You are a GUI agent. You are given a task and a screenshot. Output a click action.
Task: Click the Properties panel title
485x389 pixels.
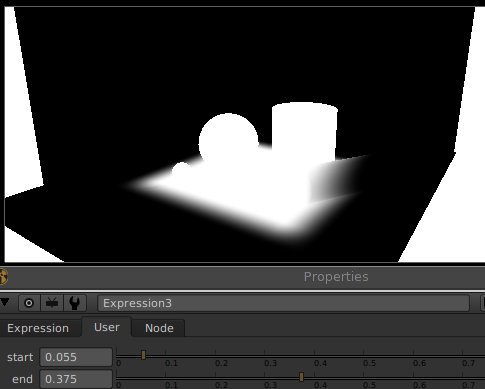336,277
